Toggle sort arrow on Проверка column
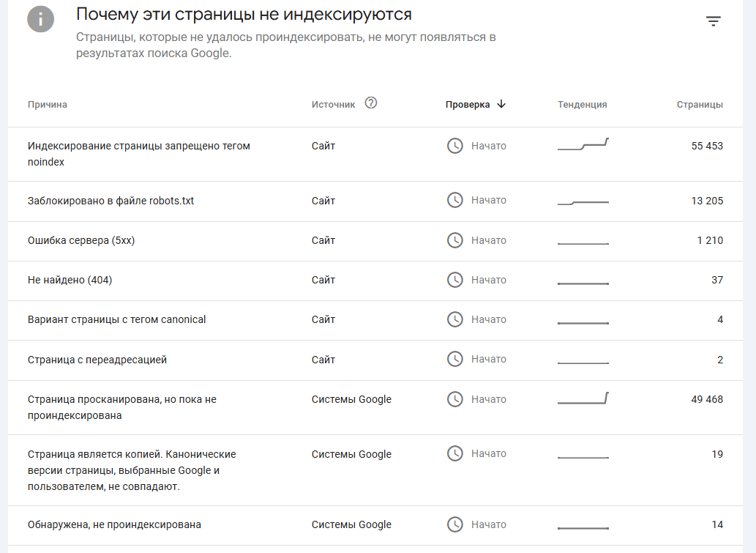 (501, 104)
